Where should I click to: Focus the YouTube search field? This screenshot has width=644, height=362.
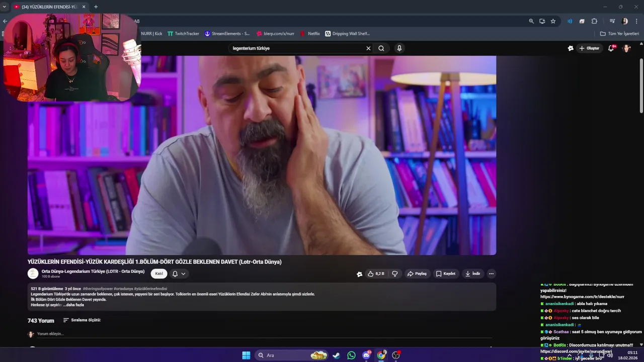[297, 48]
